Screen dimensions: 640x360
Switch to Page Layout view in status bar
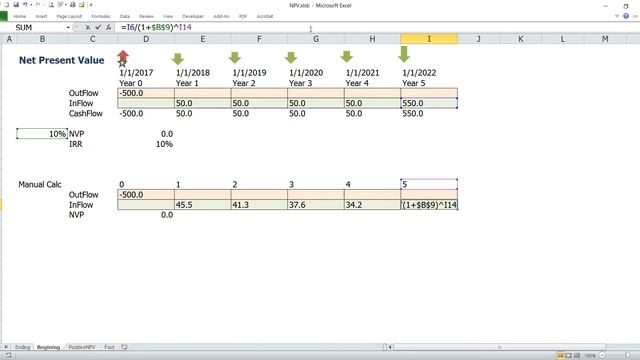(x=569, y=356)
